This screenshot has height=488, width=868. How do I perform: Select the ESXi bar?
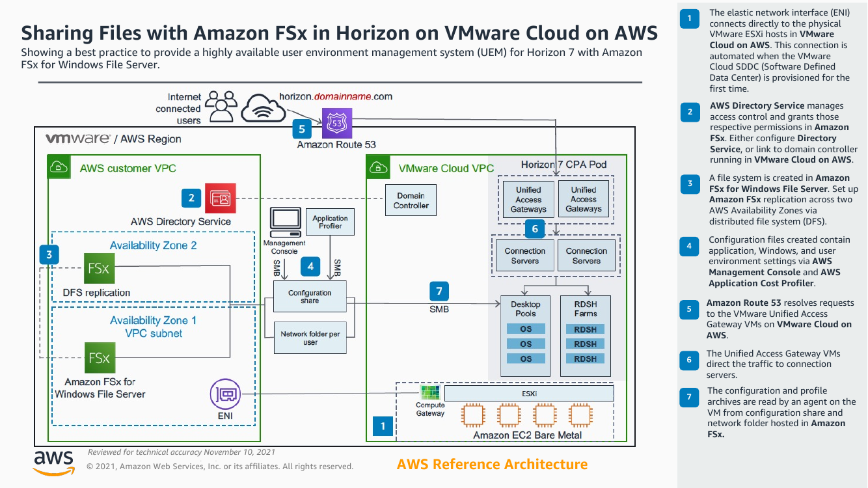pos(529,393)
